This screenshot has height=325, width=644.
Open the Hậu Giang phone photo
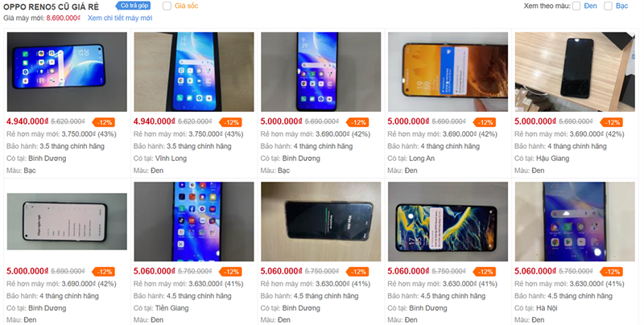pyautogui.click(x=575, y=72)
